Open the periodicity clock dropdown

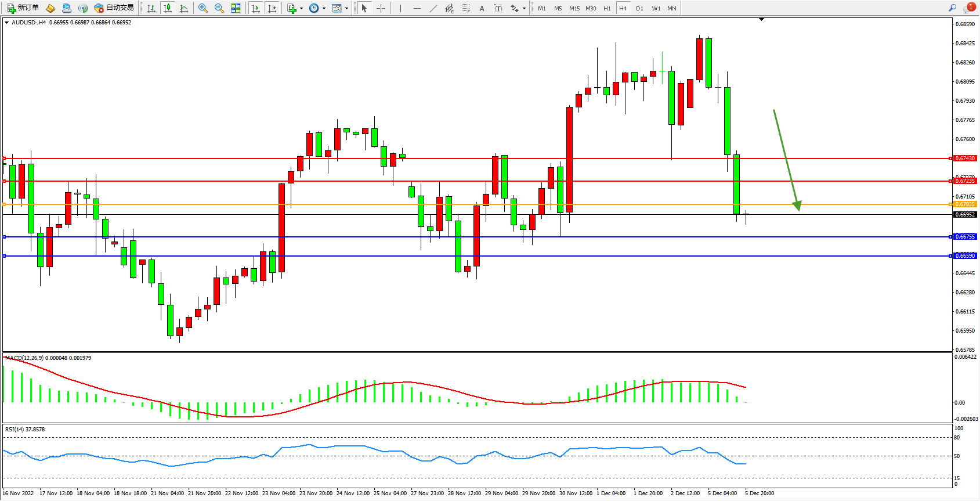[317, 8]
